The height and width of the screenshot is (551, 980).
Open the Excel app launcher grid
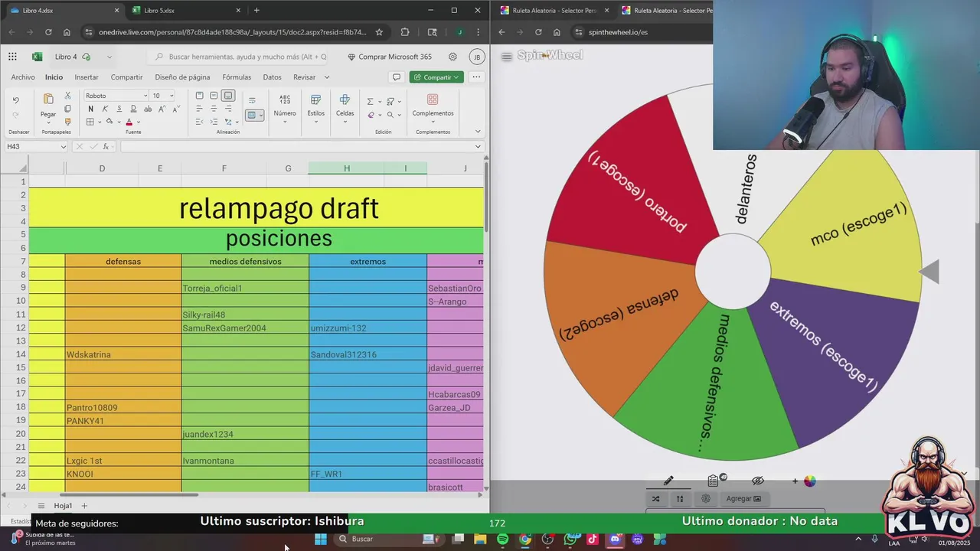12,57
